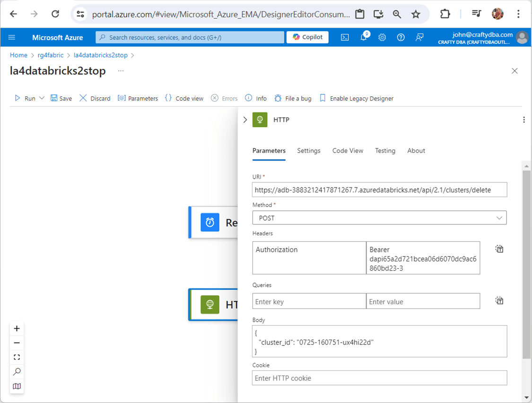This screenshot has height=403, width=532.
Task: Click the Errors toolbar item
Action: click(x=224, y=98)
